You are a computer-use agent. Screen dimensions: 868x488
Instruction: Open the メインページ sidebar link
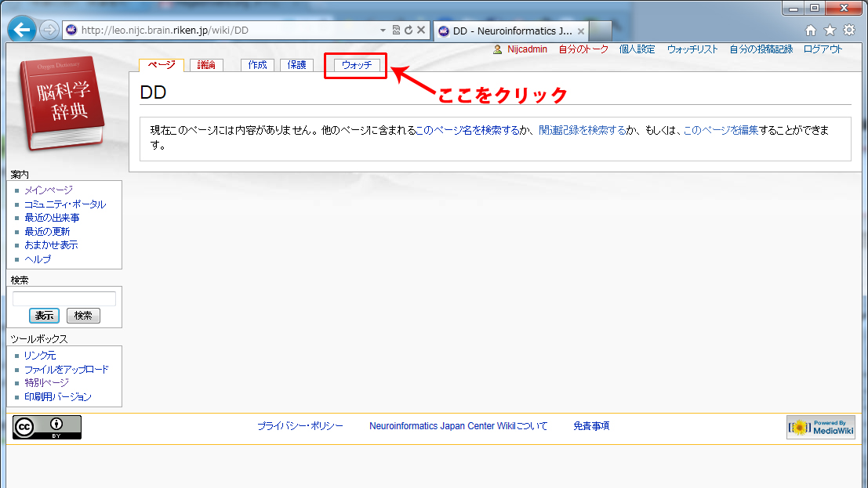click(48, 190)
